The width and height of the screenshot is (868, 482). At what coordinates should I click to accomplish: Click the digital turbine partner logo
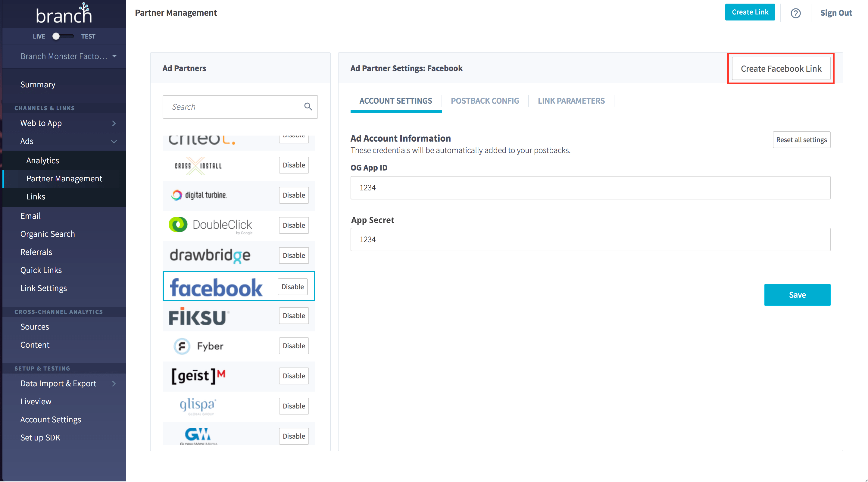[x=199, y=195]
